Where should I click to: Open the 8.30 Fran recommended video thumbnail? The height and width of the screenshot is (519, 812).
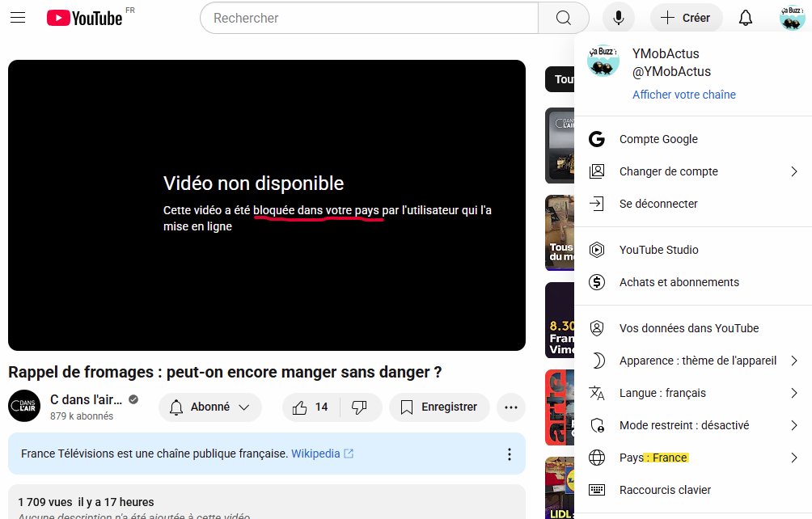pyautogui.click(x=560, y=320)
